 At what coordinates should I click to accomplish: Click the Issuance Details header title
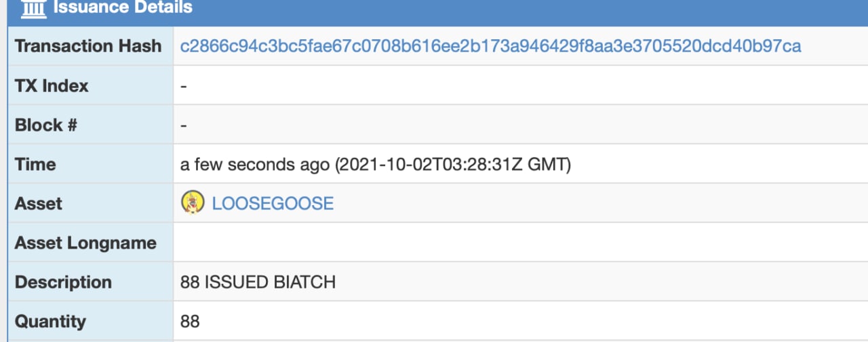[123, 8]
